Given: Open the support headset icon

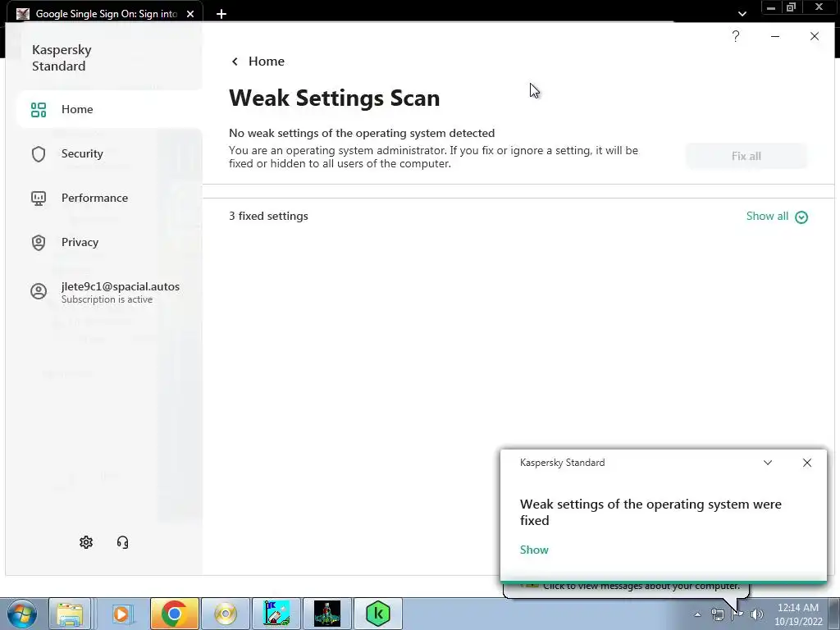Looking at the screenshot, I should point(123,542).
